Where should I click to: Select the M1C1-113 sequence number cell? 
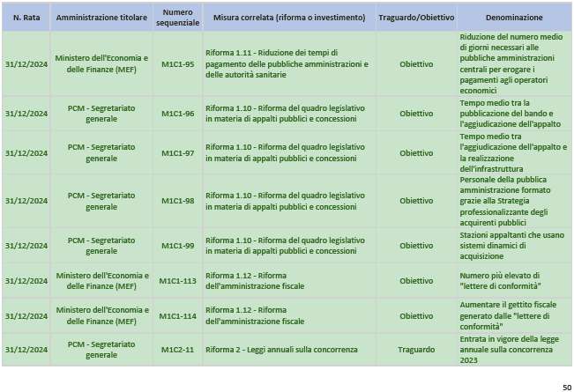[177, 281]
